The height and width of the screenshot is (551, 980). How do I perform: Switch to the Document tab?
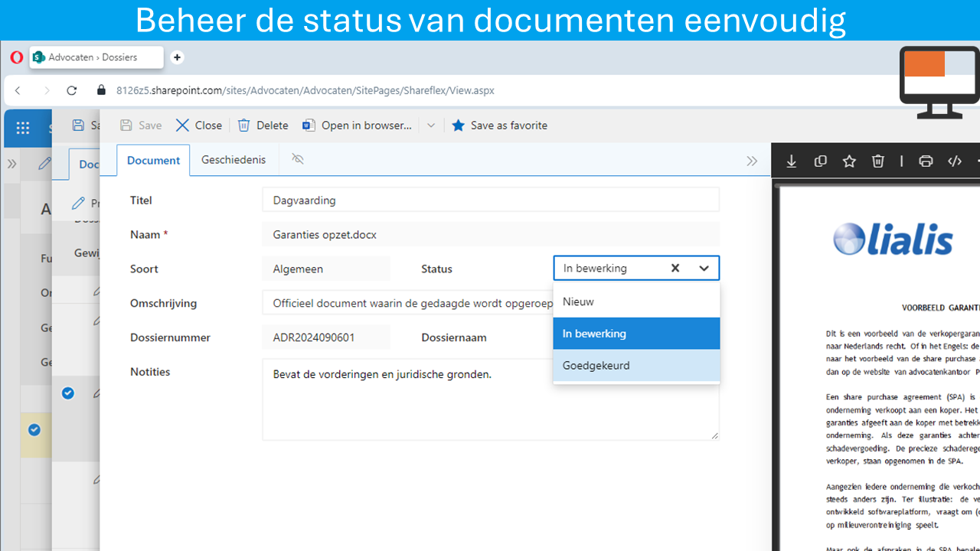coord(153,160)
